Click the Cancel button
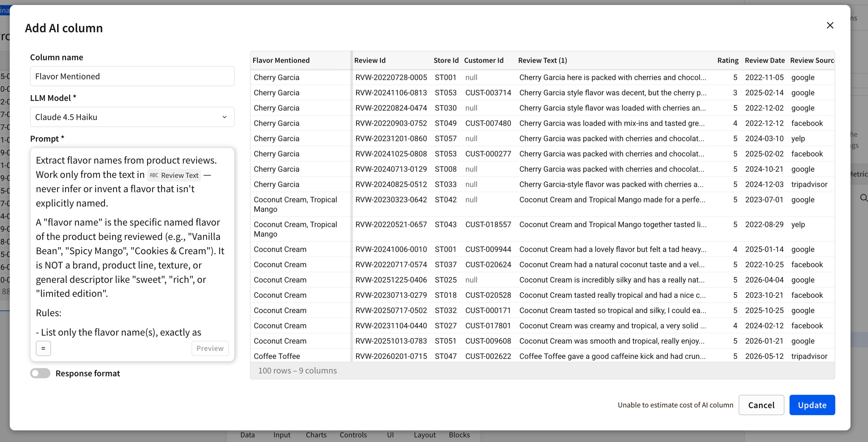 pyautogui.click(x=761, y=405)
